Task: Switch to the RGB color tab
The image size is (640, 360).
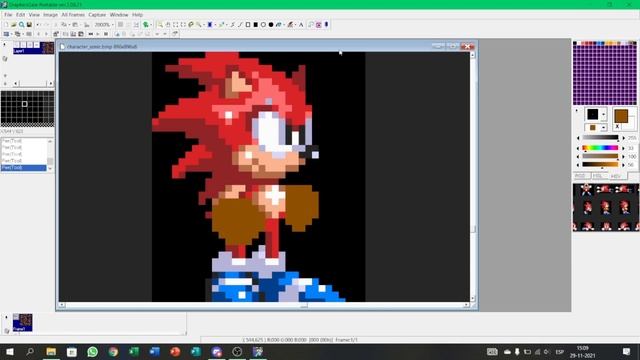Action: [x=580, y=176]
